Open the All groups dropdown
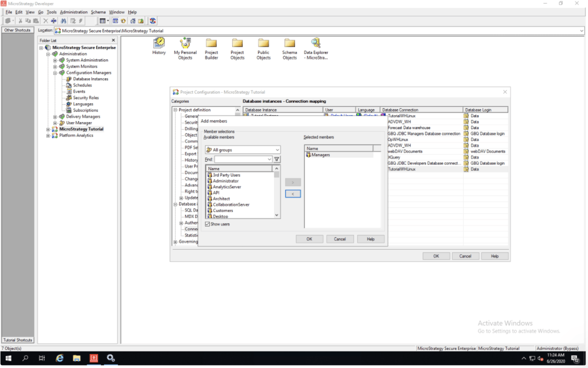Image resolution: width=588 pixels, height=368 pixels. point(243,150)
